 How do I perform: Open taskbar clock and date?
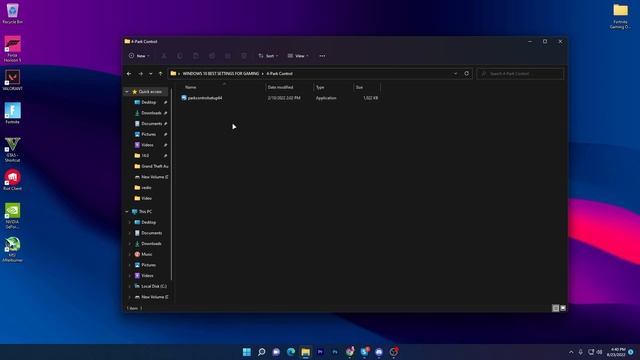(x=616, y=352)
